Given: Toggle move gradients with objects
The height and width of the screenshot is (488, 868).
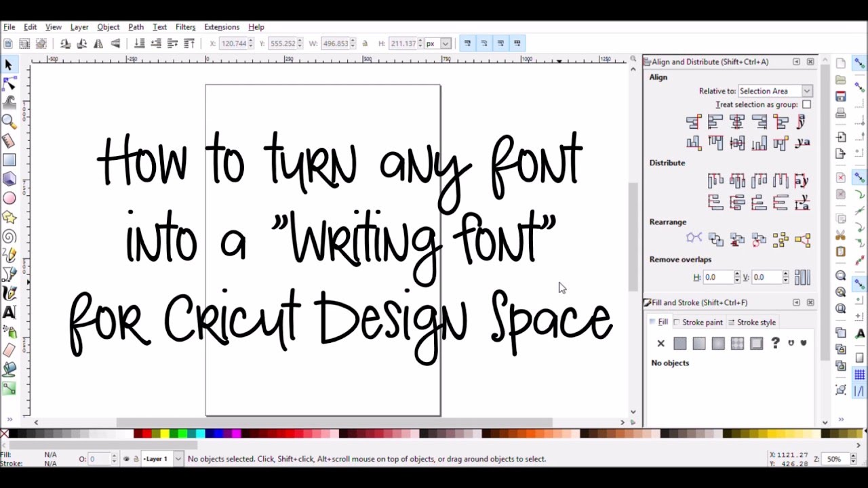Looking at the screenshot, I should click(x=500, y=43).
